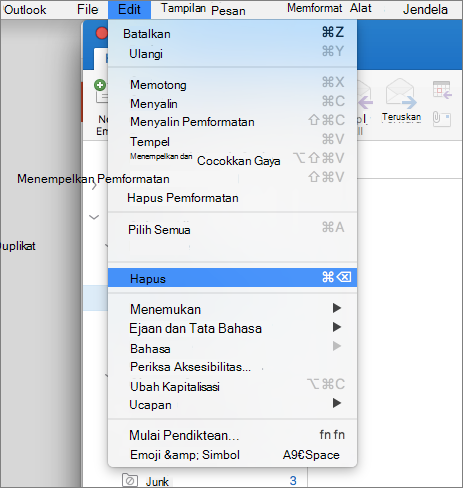Expand the Ucapan submenu

(x=337, y=403)
